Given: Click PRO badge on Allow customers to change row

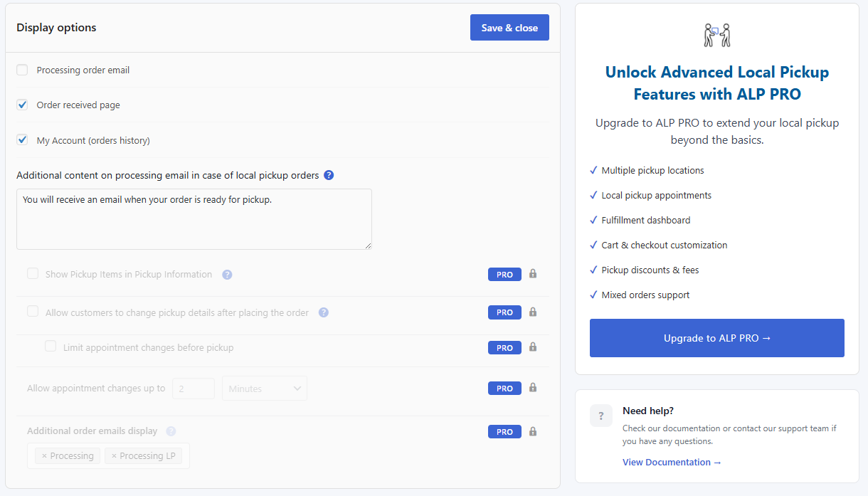Looking at the screenshot, I should click(504, 312).
